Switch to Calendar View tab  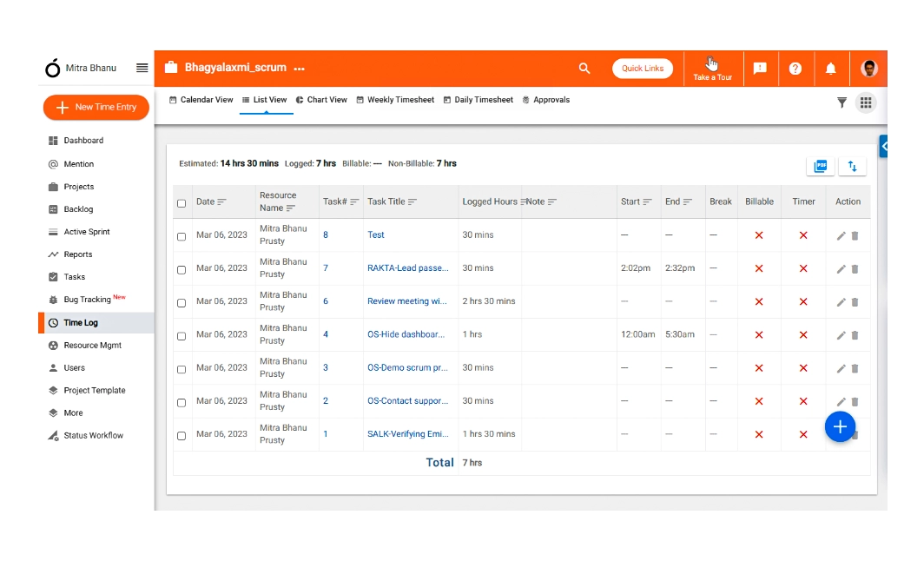tap(201, 100)
